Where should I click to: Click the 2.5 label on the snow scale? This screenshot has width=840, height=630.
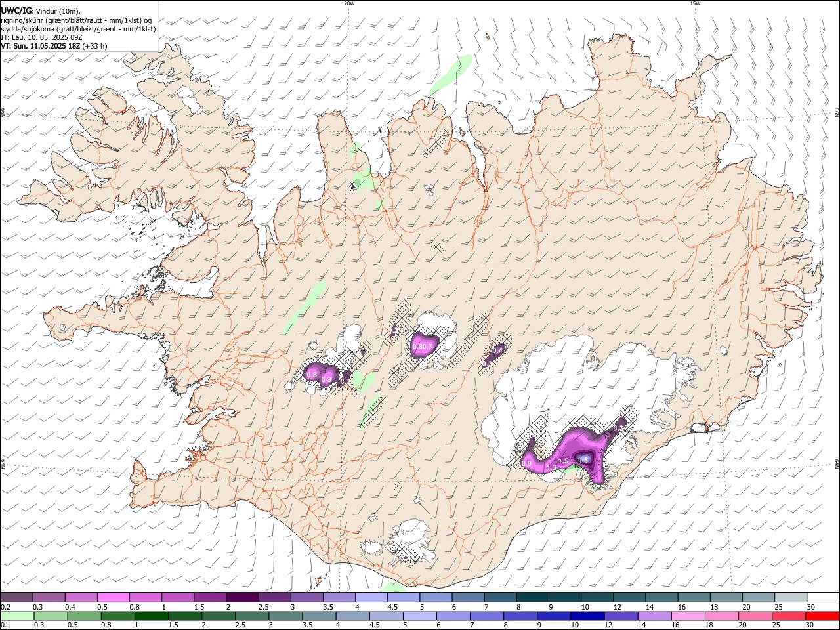pos(263,607)
